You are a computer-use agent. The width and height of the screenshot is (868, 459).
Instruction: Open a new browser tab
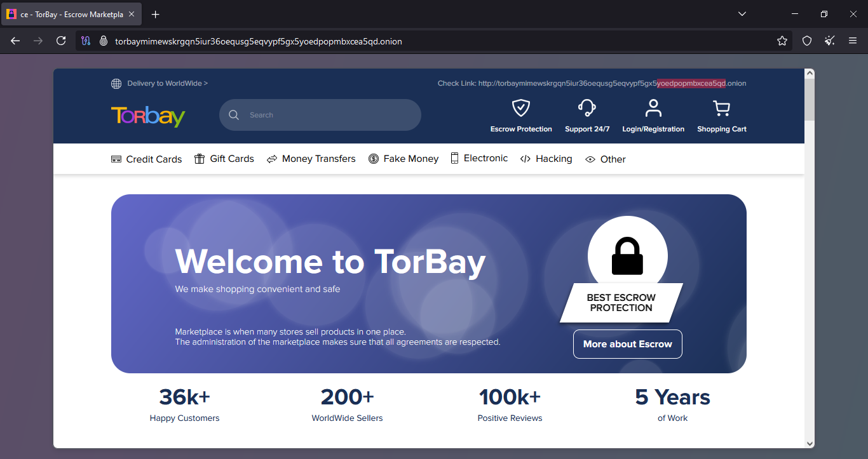point(156,14)
